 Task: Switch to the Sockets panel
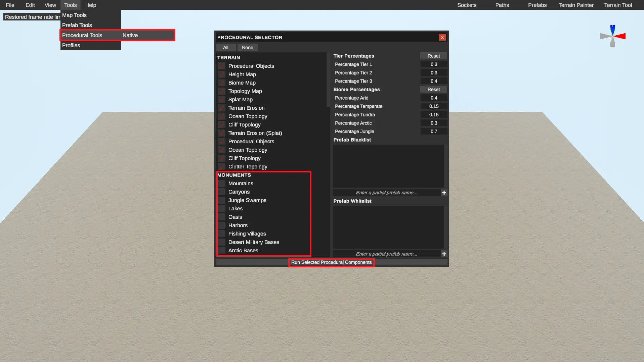pyautogui.click(x=467, y=5)
